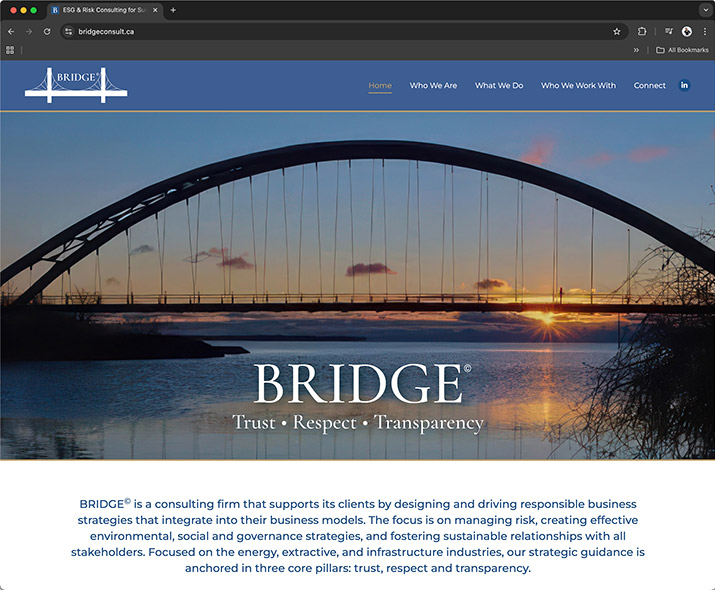Go to the Who We Are page
This screenshot has width=715, height=590.
(x=433, y=85)
